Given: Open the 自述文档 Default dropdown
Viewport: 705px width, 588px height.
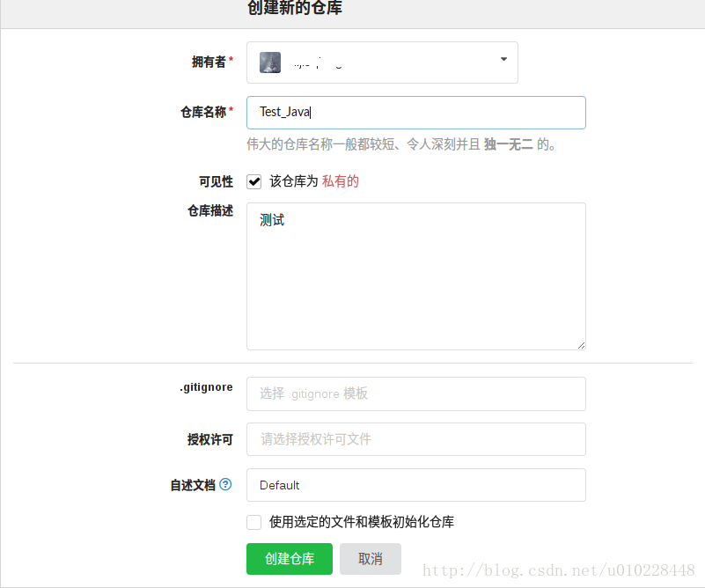Looking at the screenshot, I should point(416,485).
